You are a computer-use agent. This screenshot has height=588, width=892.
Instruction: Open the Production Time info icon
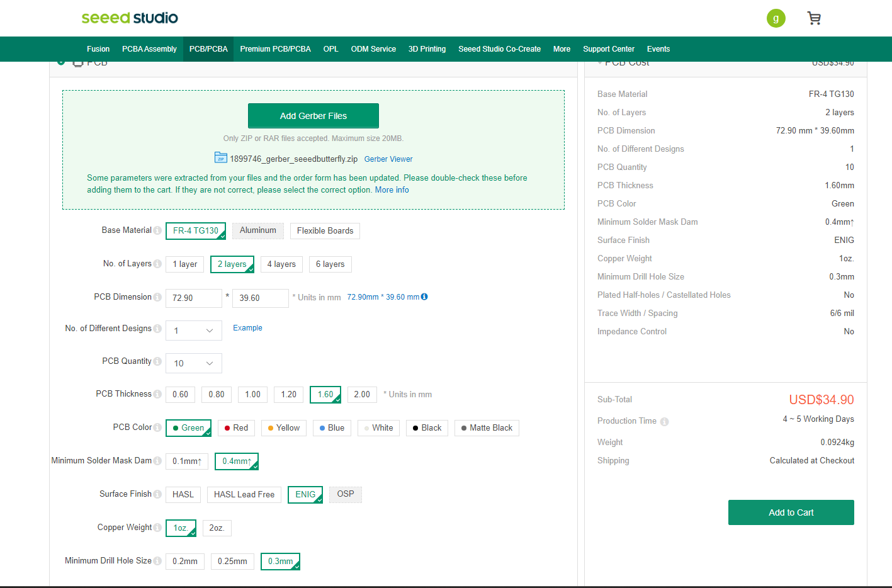click(665, 421)
